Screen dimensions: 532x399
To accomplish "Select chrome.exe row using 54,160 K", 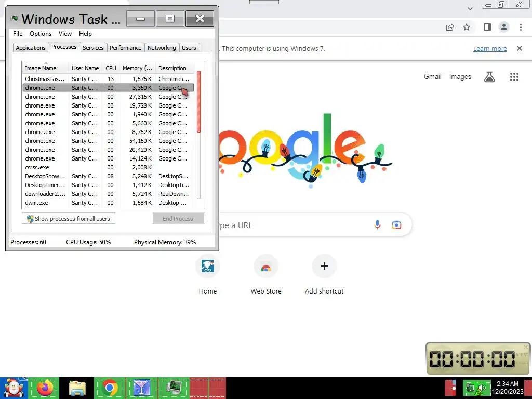I will click(x=108, y=141).
